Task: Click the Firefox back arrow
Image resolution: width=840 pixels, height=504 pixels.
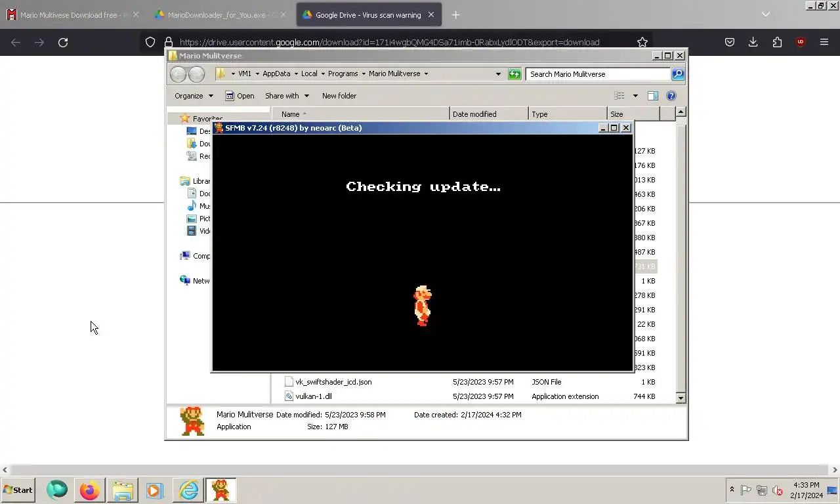Action: [x=16, y=42]
